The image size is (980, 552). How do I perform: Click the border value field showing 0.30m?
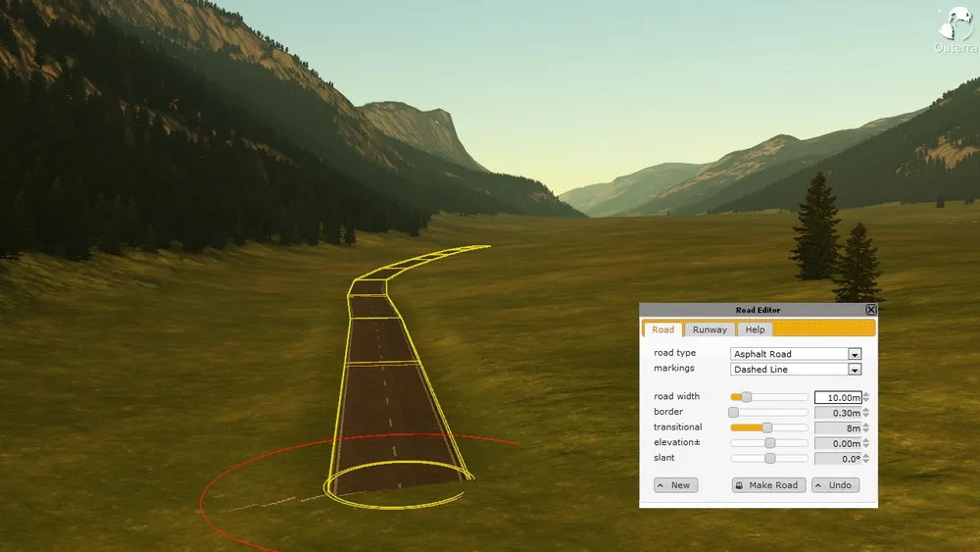838,413
